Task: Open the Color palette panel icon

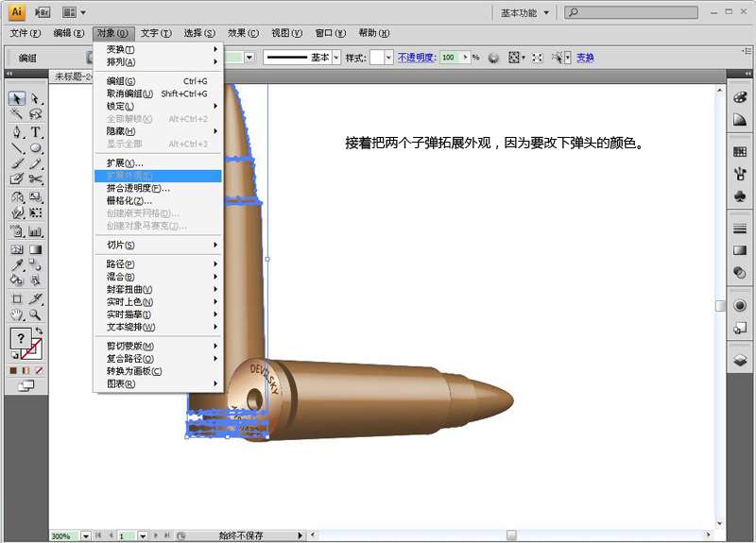Action: point(740,97)
